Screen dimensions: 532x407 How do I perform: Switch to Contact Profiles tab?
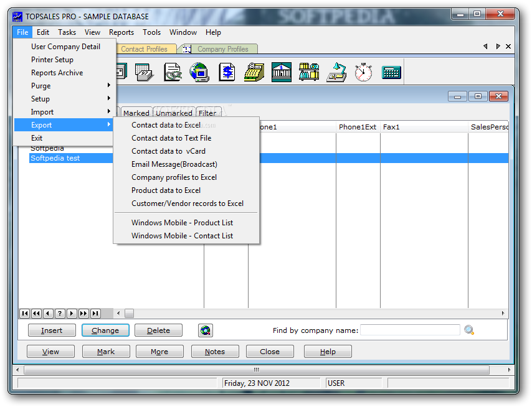(x=146, y=49)
